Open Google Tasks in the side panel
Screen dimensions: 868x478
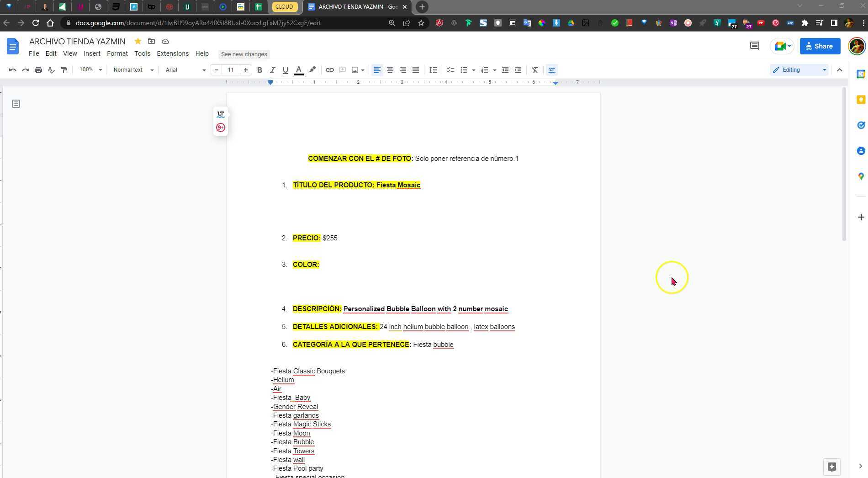pyautogui.click(x=861, y=125)
